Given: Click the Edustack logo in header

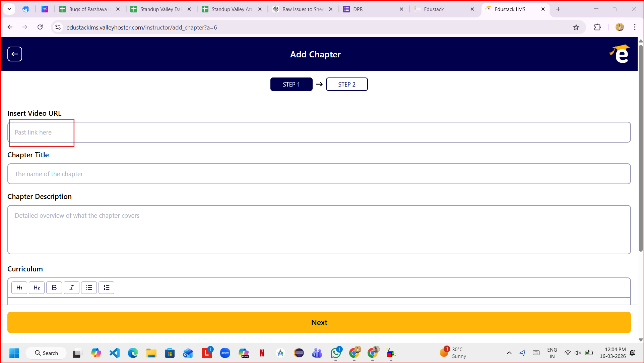Looking at the screenshot, I should coord(620,54).
